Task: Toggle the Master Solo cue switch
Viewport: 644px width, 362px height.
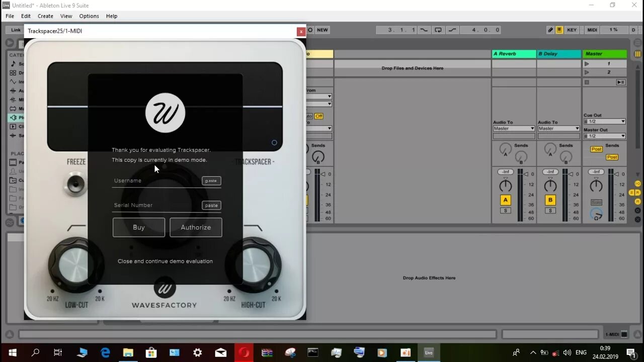Action: point(596,202)
